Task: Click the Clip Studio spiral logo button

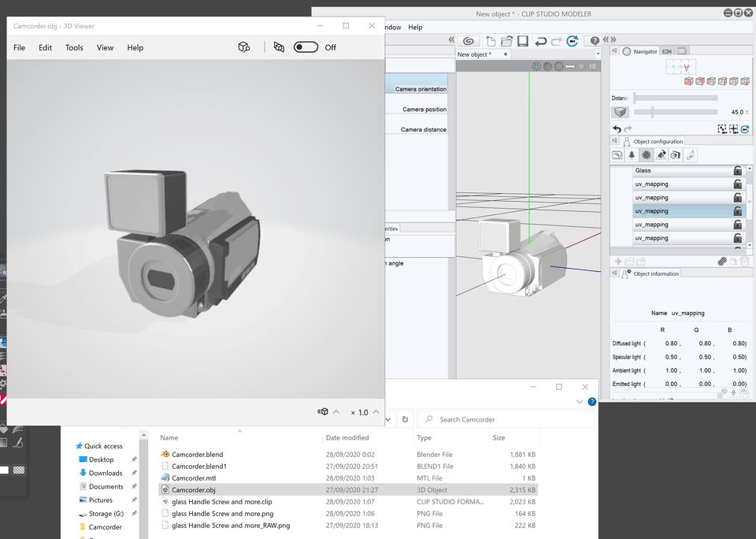Action: tap(468, 41)
